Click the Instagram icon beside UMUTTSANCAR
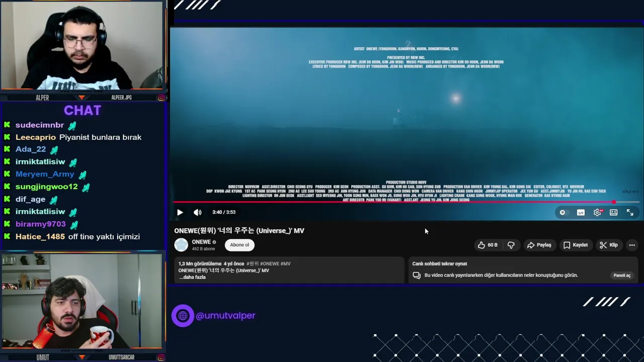Viewport: 644px width, 362px height. 161,357
